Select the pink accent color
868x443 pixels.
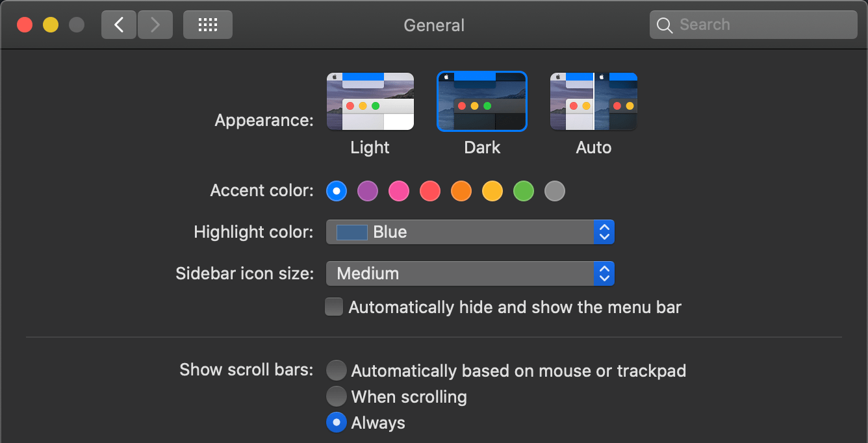[399, 191]
